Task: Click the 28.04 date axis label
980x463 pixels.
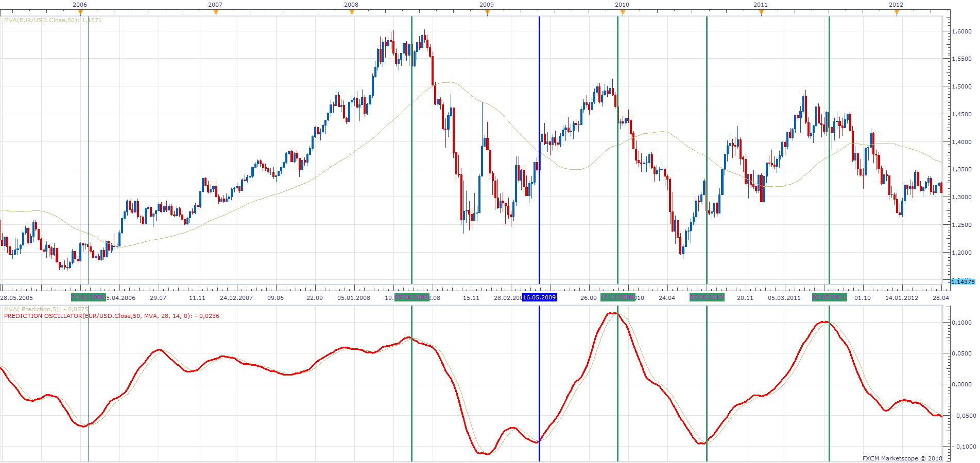Action: click(x=941, y=298)
